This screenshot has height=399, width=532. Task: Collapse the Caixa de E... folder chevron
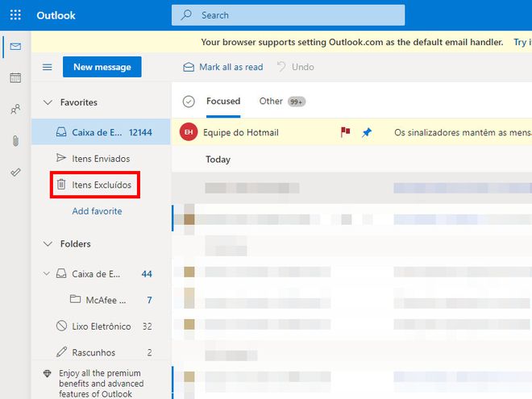tap(47, 273)
